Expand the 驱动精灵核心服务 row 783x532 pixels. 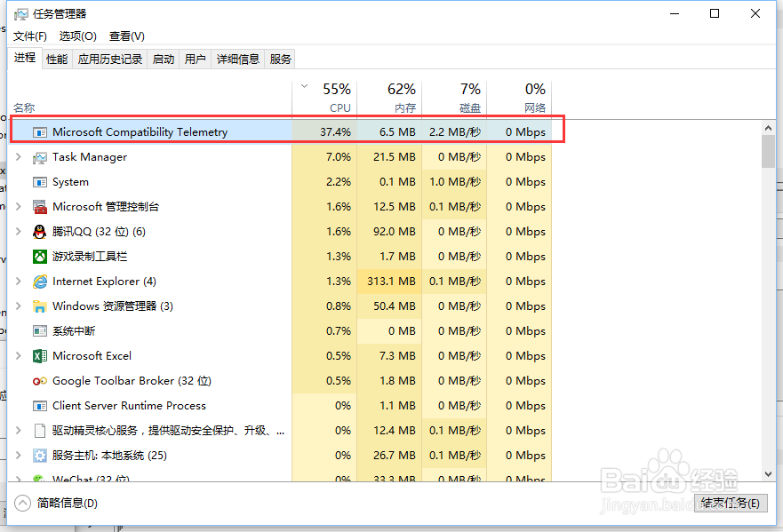pos(19,430)
